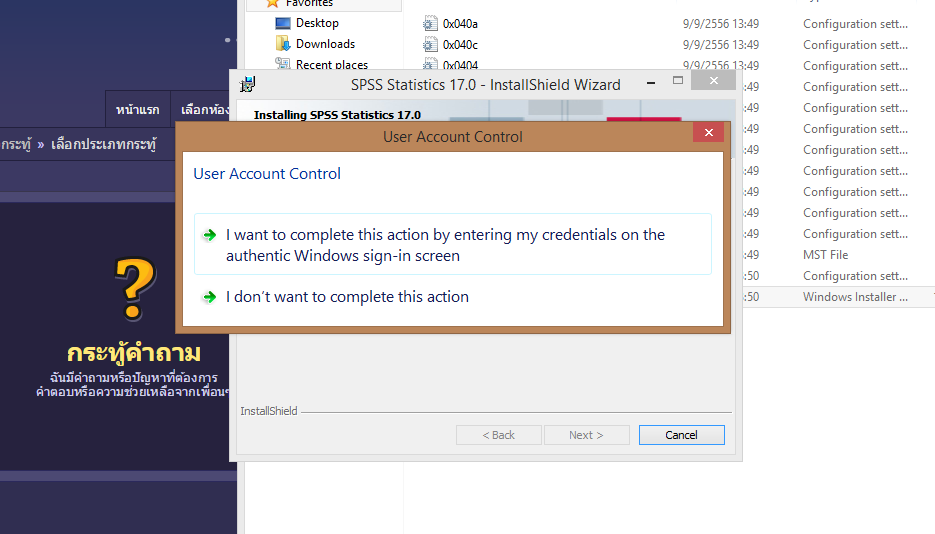Click the MST File type cell in Explorer
This screenshot has width=935, height=534.
(825, 255)
